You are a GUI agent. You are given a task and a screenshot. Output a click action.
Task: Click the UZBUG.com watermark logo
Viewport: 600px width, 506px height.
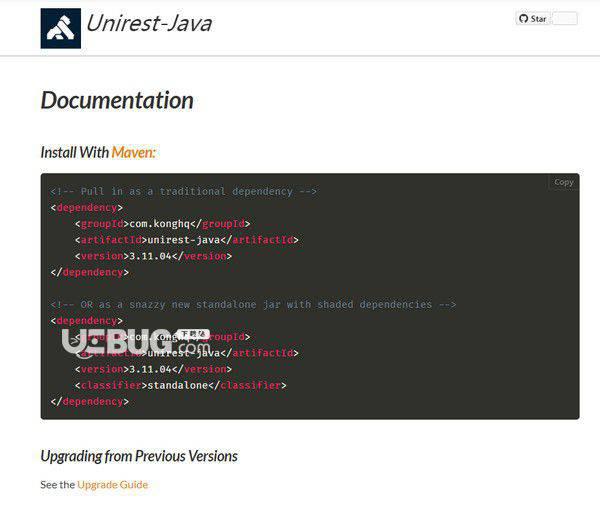pos(136,343)
